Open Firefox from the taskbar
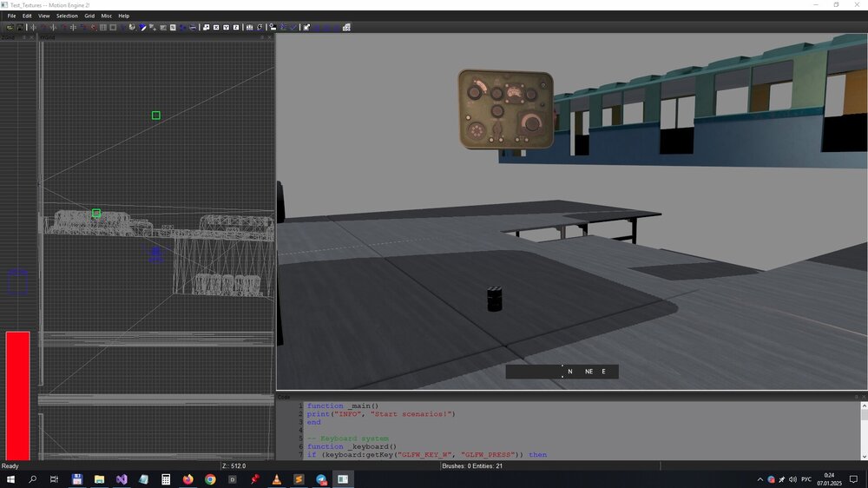The width and height of the screenshot is (868, 488). (187, 478)
